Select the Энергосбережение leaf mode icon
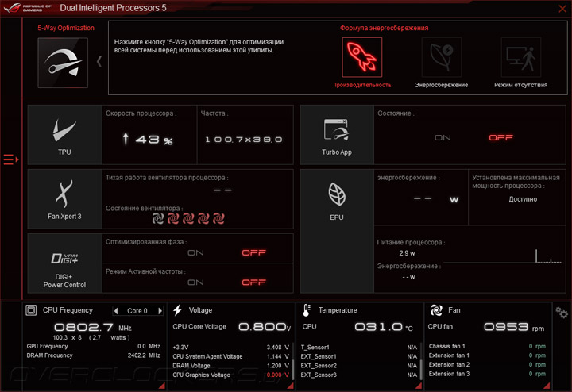The height and width of the screenshot is (392, 572). [x=442, y=57]
